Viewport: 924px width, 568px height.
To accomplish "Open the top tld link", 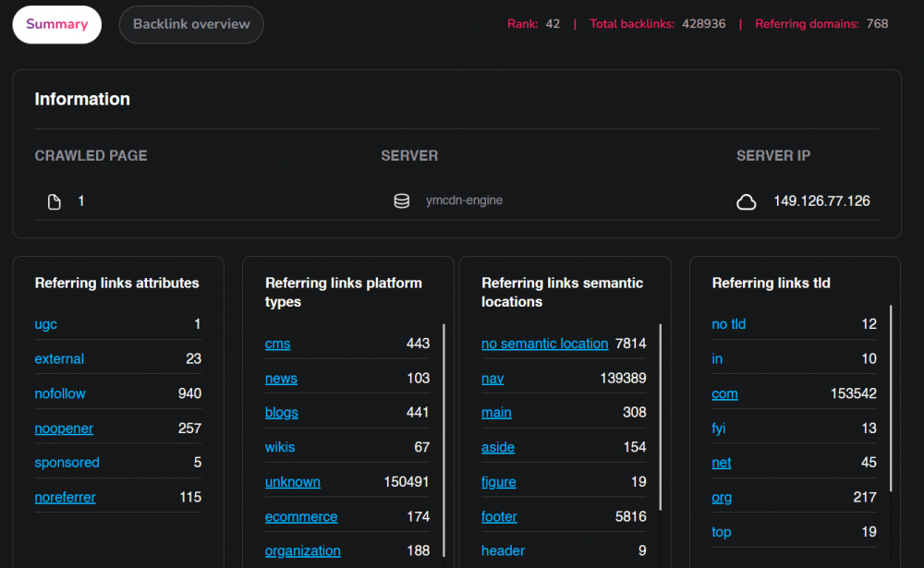I will point(722,532).
